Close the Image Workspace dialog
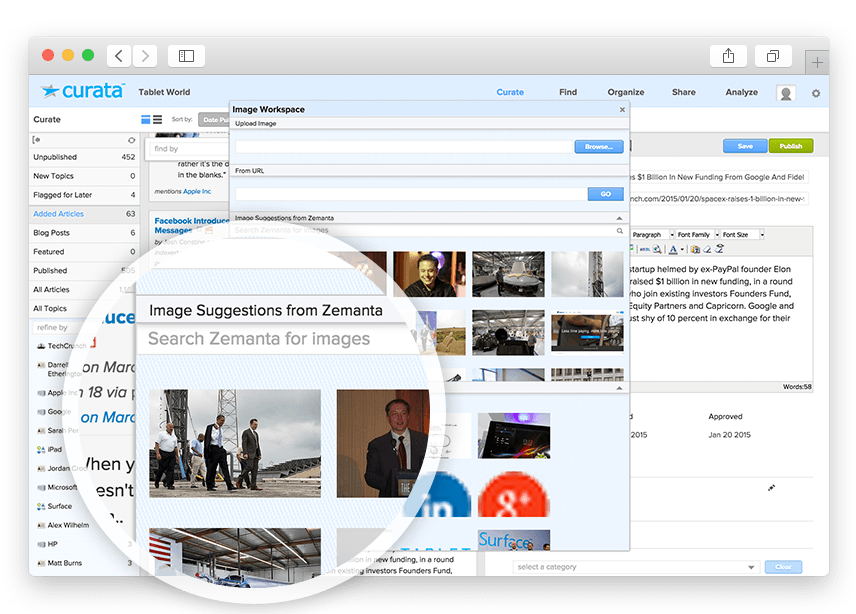Image resolution: width=856 pixels, height=614 pixels. [x=622, y=109]
